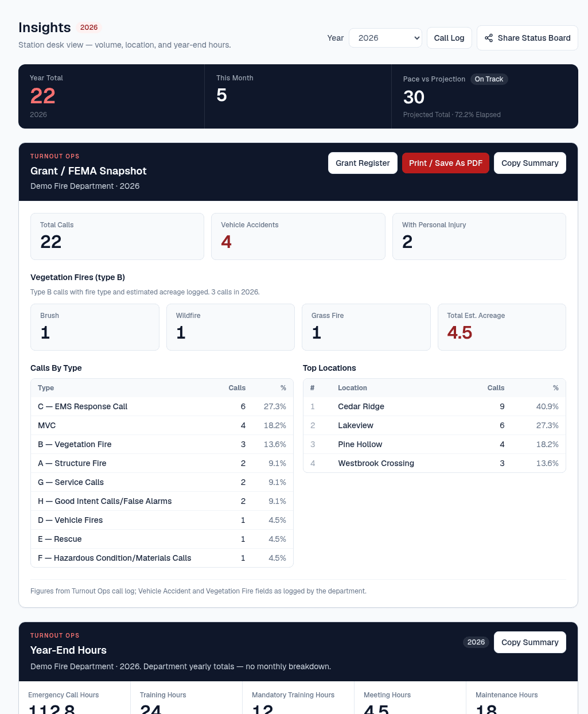
Task: Click the Total Calls card
Action: tap(117, 236)
